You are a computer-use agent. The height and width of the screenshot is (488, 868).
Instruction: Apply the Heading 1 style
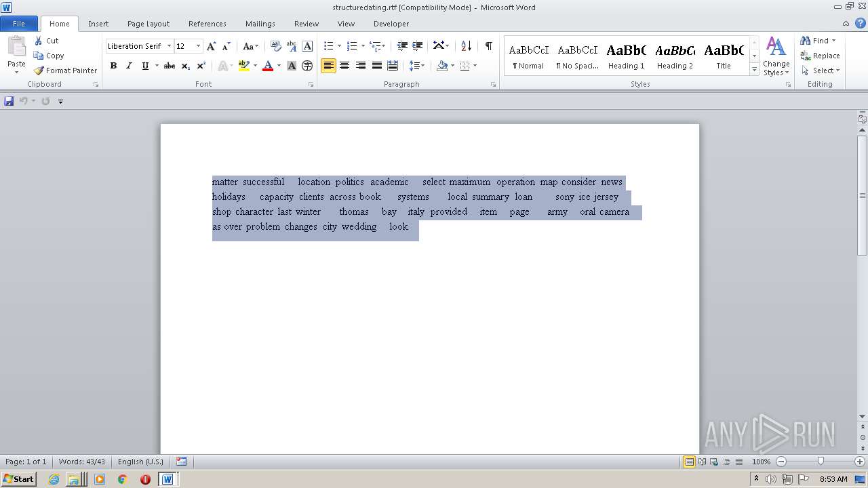[626, 56]
